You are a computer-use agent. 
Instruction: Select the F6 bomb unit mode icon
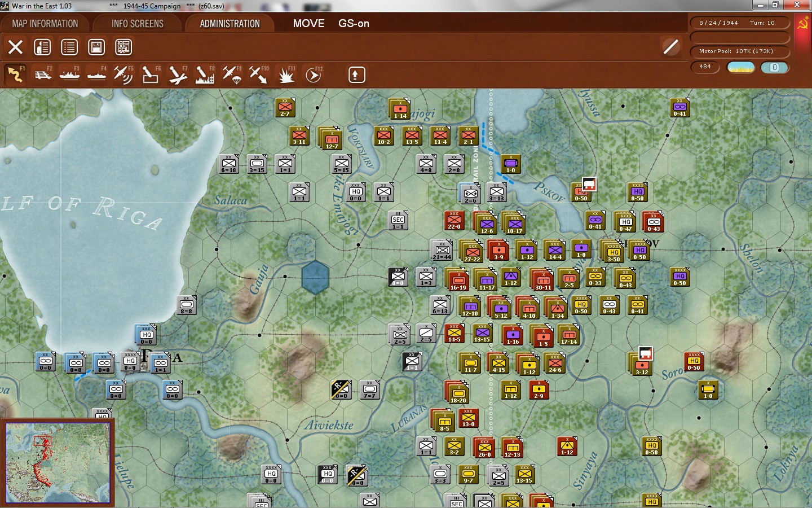[x=151, y=75]
